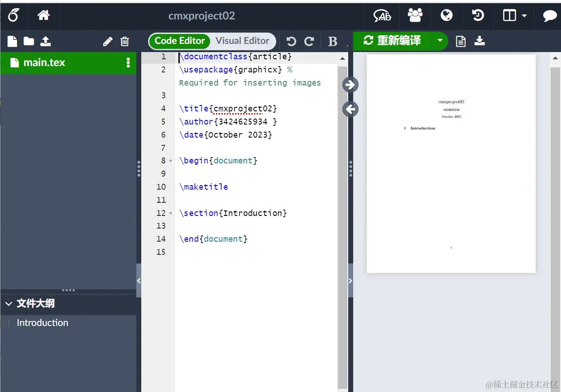
Task: Download the compiled PDF
Action: (479, 41)
